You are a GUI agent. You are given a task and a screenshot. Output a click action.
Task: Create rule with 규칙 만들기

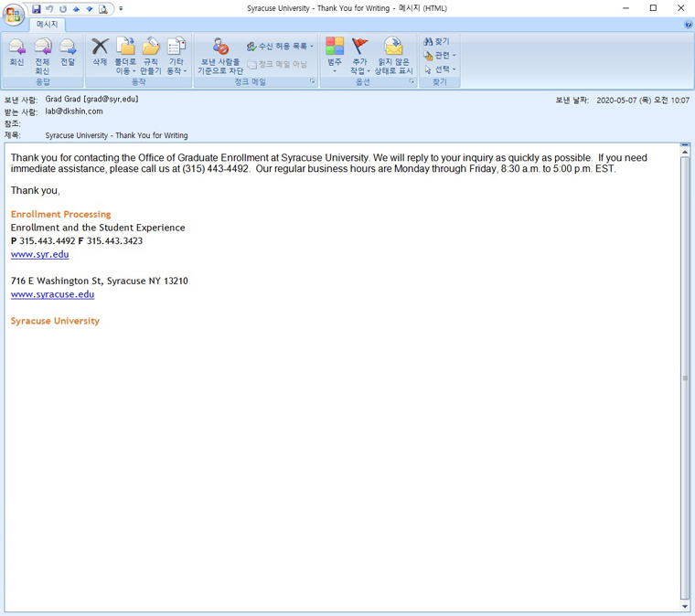(x=151, y=57)
